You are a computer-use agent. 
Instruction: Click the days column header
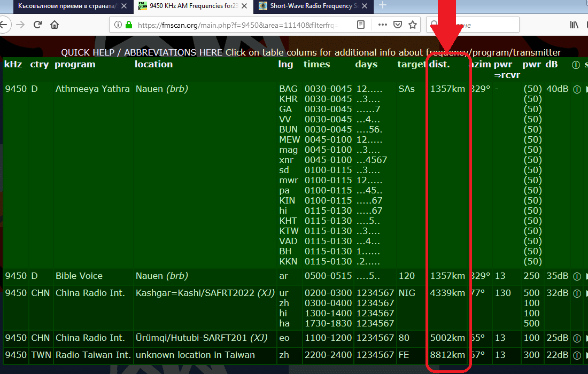[x=366, y=65]
